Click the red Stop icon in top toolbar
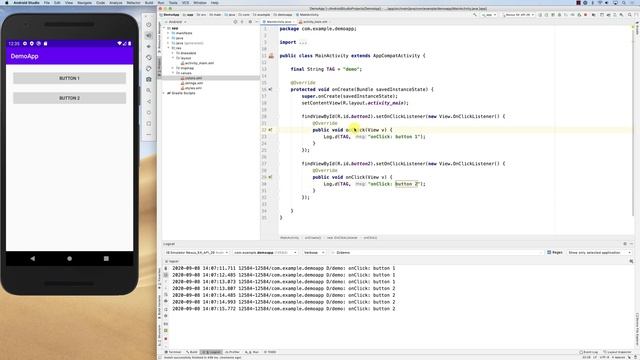640x360 pixels. pos(586,15)
